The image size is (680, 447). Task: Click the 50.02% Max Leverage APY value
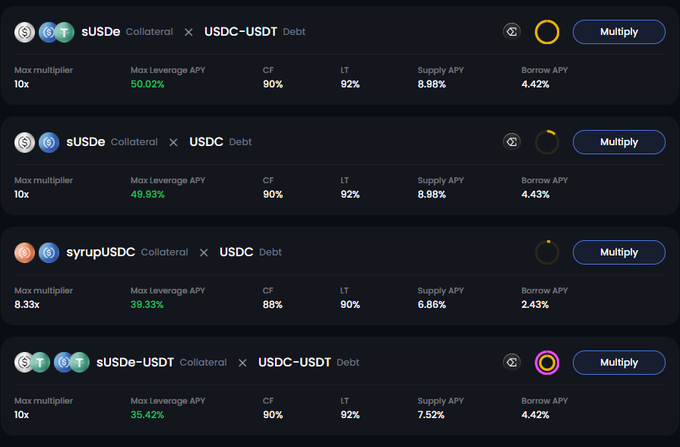tap(147, 84)
